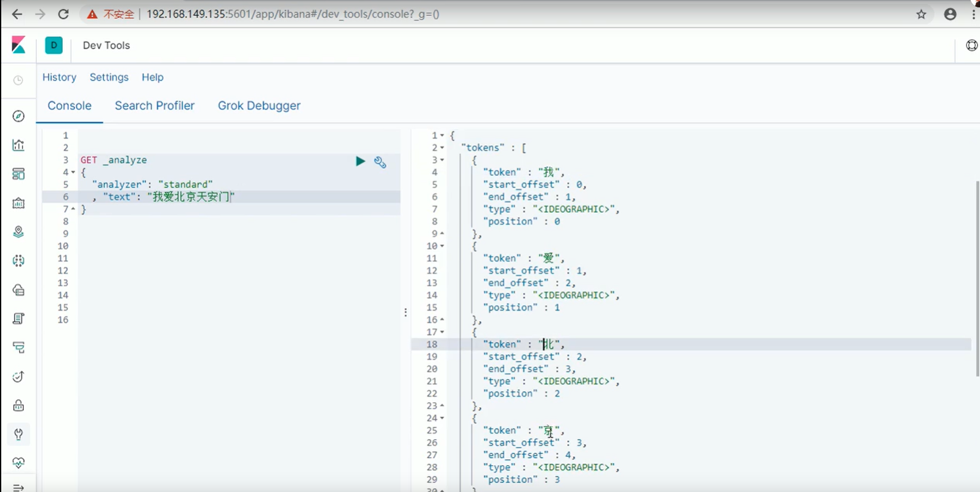
Task: Collapse response fold at line 10
Action: coord(442,246)
